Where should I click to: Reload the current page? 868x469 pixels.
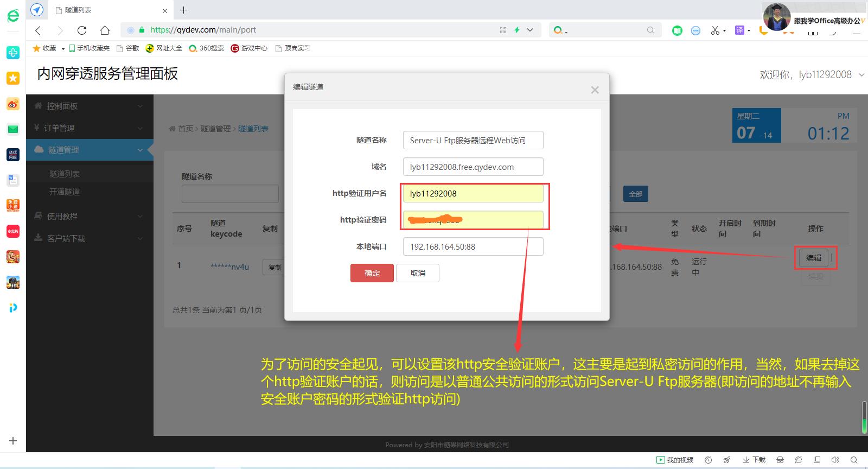(82, 30)
